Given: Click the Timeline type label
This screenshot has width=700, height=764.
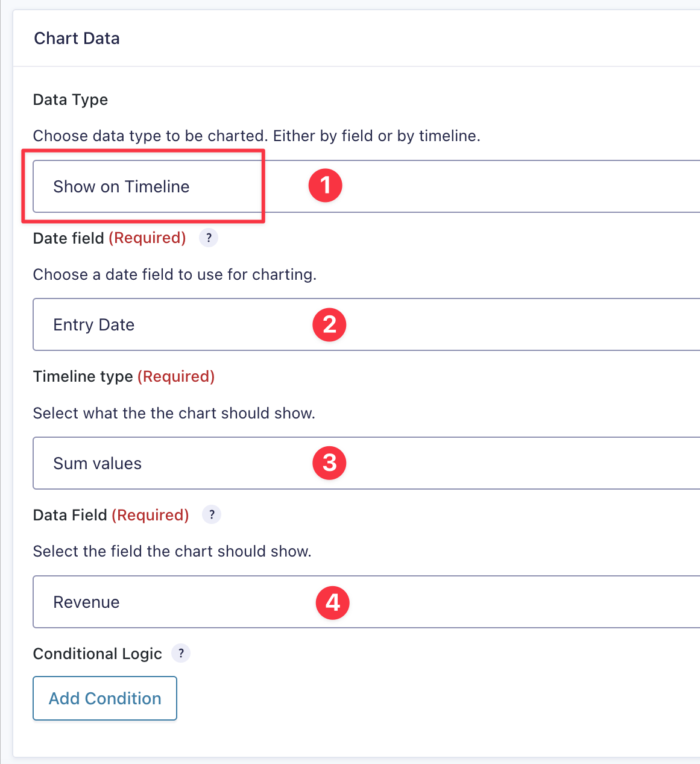Looking at the screenshot, I should [83, 376].
